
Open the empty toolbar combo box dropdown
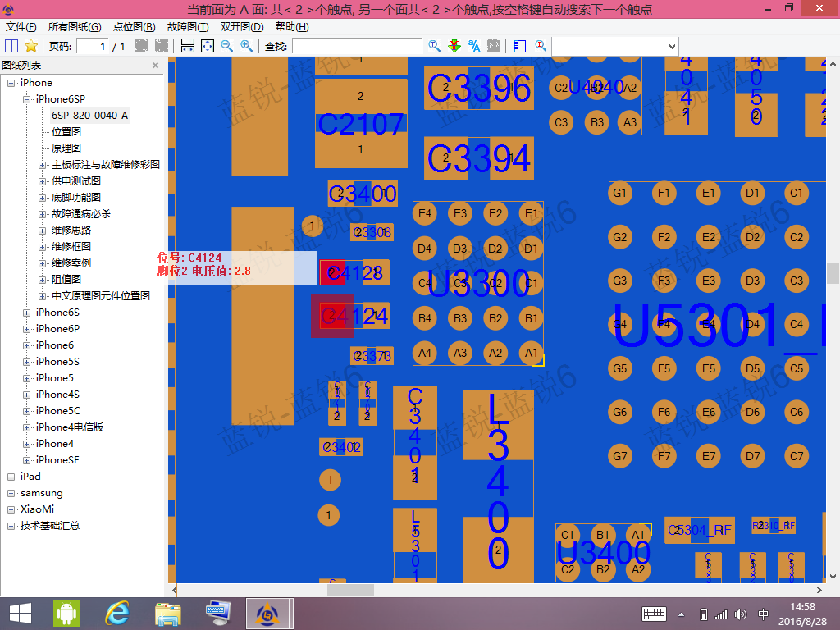coord(672,47)
